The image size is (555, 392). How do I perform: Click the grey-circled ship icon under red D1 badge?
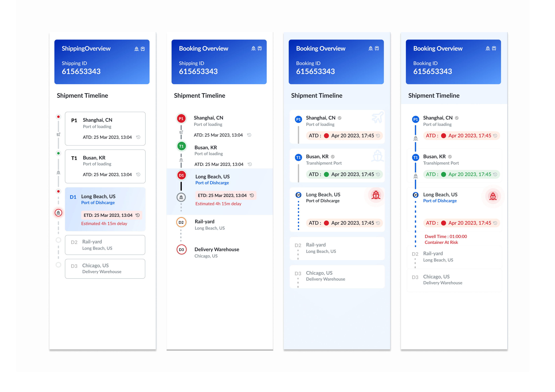(181, 197)
